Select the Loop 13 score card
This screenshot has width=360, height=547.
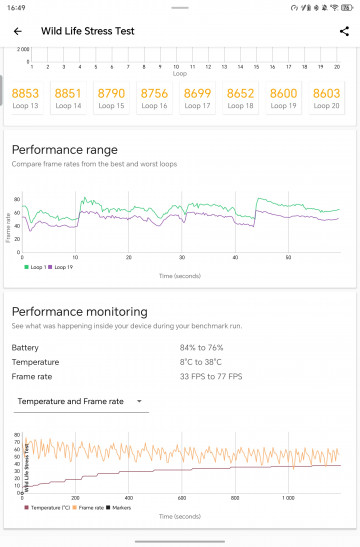25,98
